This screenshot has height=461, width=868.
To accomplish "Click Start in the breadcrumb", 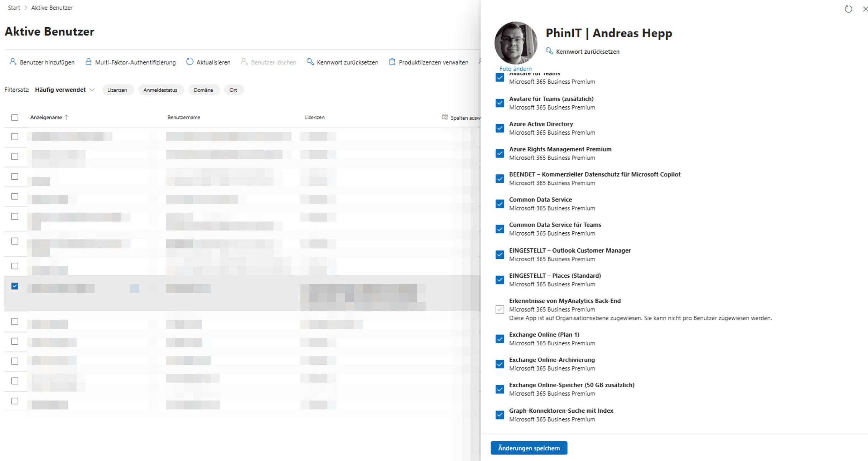I will click(x=14, y=8).
